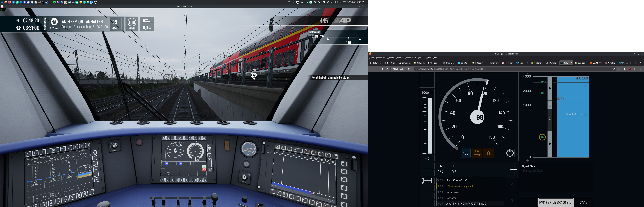
Task: Click the 1000 m distance bar on DMI
Action: tap(430, 125)
